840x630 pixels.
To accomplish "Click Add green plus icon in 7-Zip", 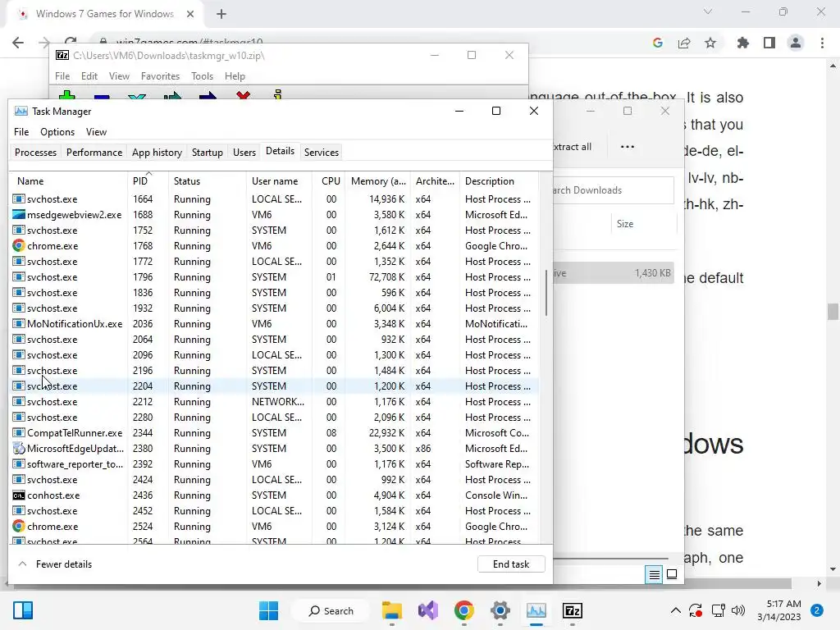I will [66, 95].
